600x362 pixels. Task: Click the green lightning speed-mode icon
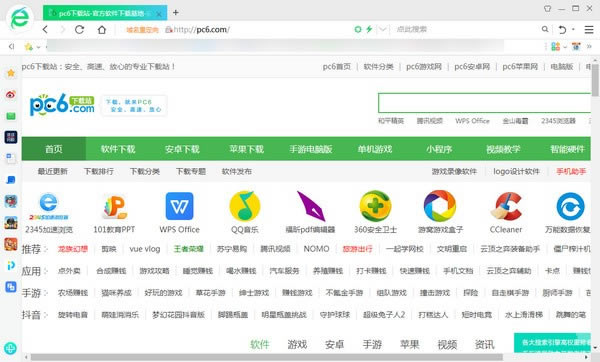(369, 29)
